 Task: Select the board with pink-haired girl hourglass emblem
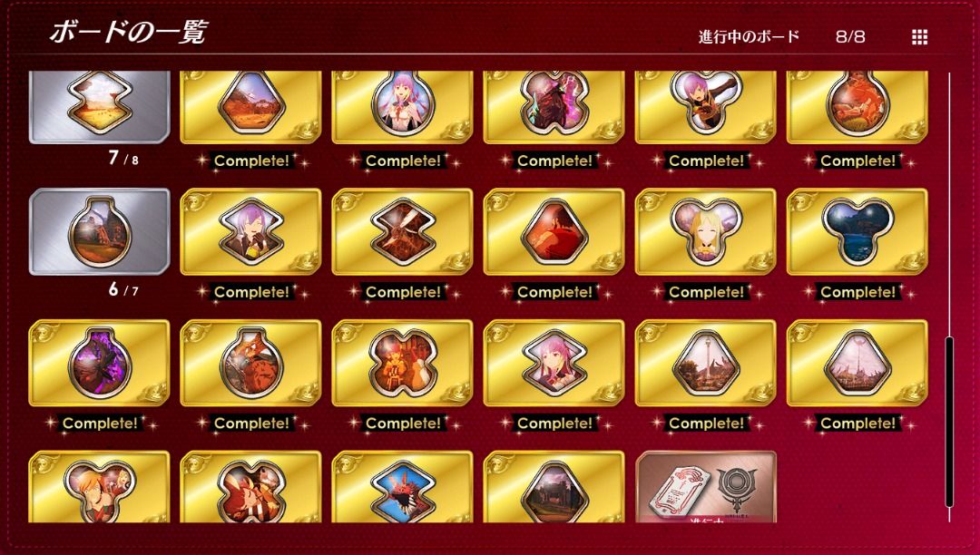click(x=554, y=363)
